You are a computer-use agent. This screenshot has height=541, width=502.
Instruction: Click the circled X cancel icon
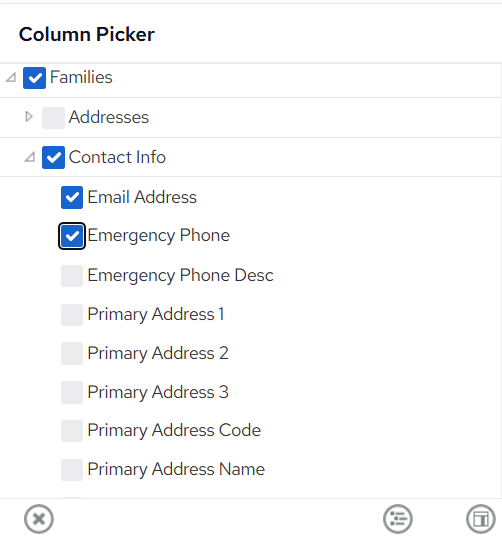[x=39, y=519]
